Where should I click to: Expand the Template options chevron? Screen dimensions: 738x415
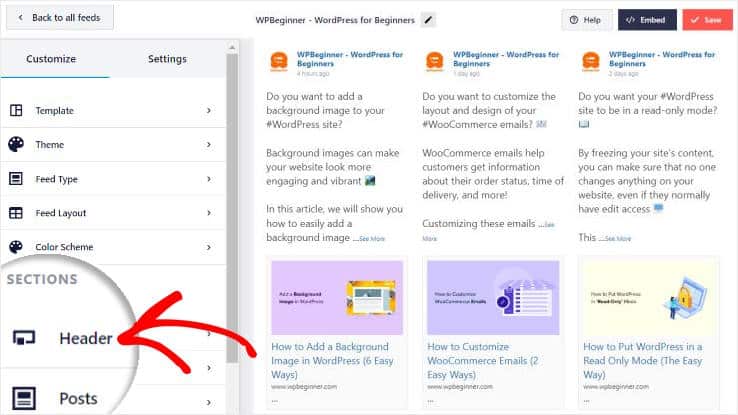(x=209, y=110)
